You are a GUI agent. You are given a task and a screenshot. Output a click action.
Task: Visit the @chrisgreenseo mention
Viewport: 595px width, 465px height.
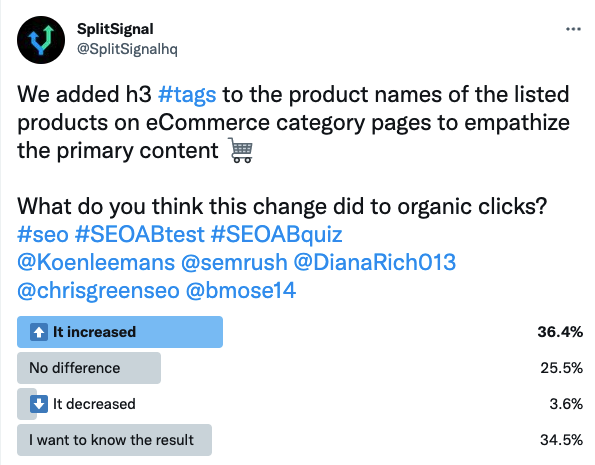point(98,291)
